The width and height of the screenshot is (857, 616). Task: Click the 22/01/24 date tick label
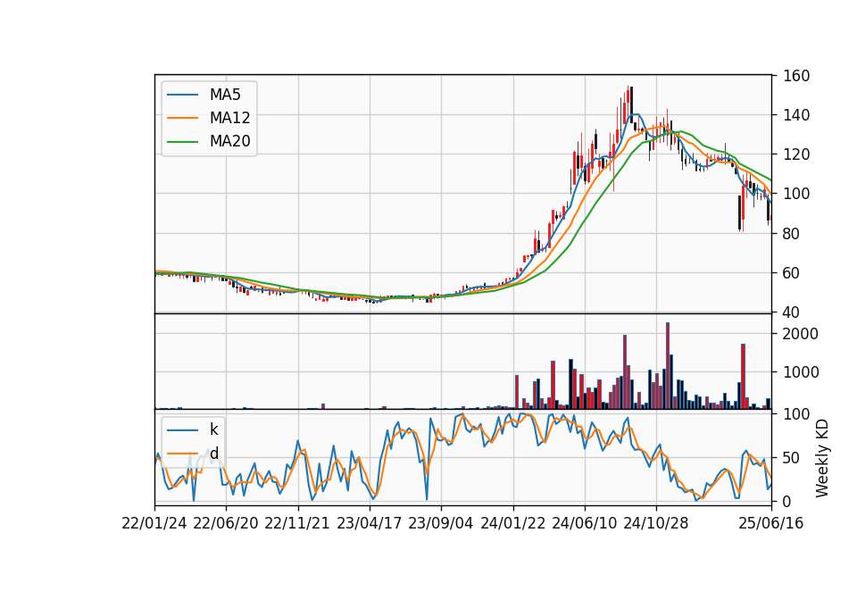click(154, 523)
